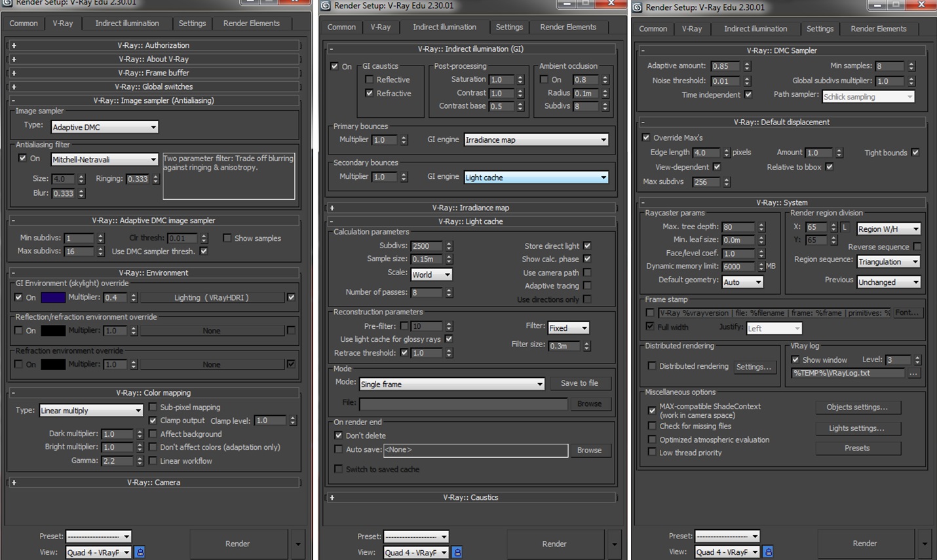Click the Font... button in Frame stamp

click(907, 313)
